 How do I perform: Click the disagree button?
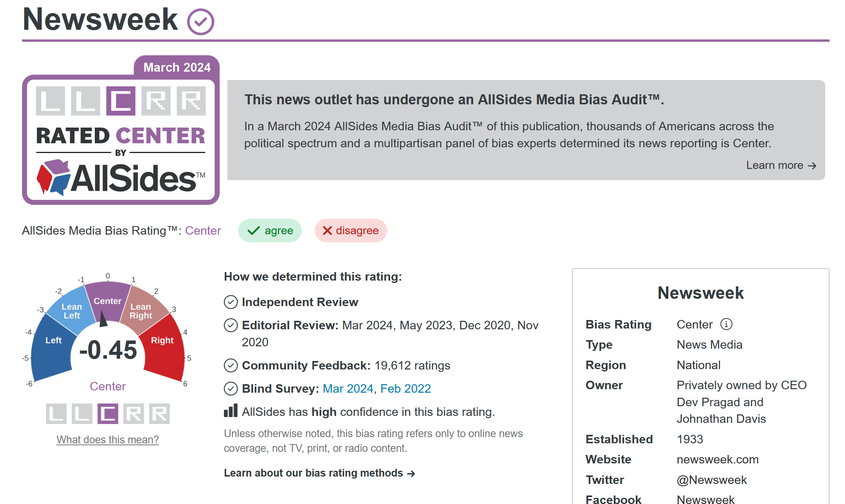coord(351,231)
